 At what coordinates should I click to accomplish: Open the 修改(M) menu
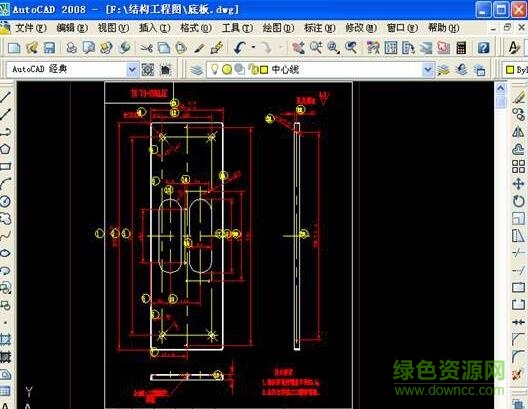[x=361, y=28]
